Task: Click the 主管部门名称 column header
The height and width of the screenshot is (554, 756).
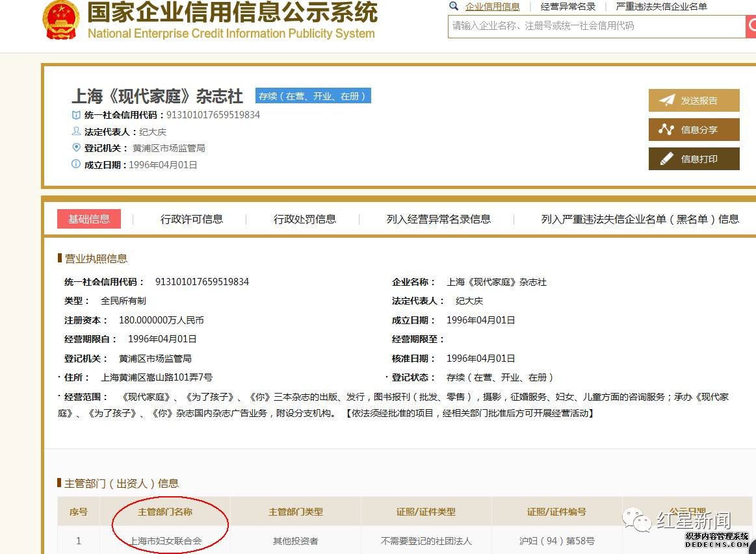Action: pos(165,512)
